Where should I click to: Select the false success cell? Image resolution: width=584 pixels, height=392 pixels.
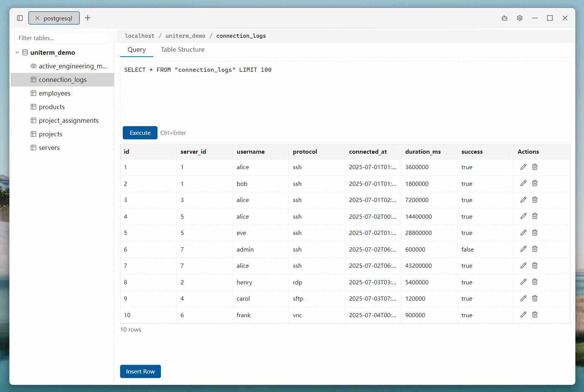point(485,249)
